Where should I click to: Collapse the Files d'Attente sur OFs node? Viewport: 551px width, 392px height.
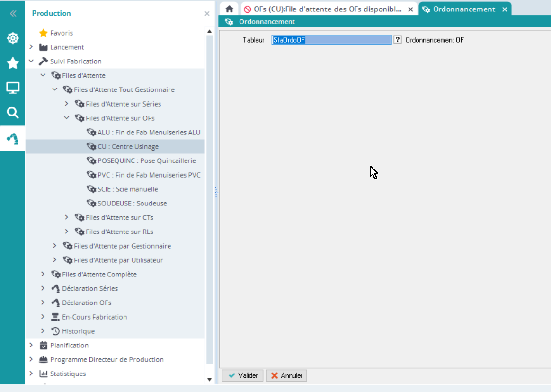(x=67, y=118)
